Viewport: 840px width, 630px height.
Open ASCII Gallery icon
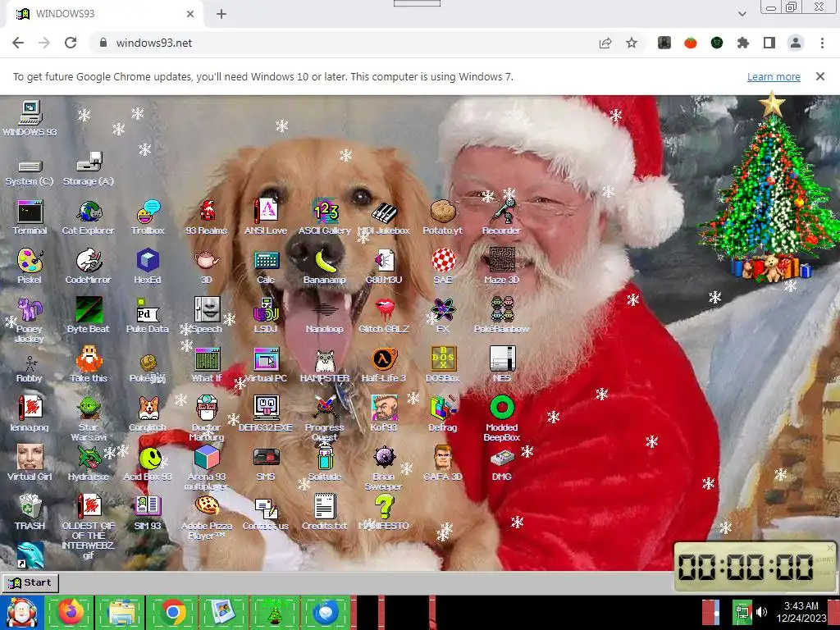point(325,217)
